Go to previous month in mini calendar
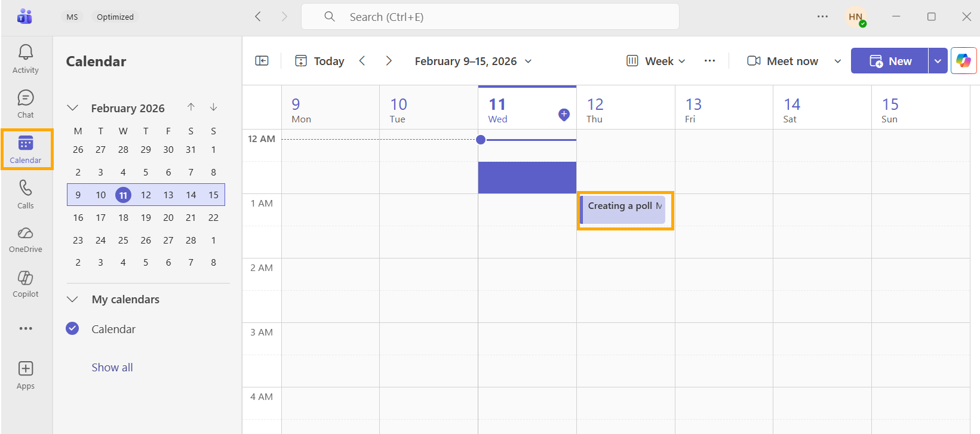Viewport: 980px width, 434px height. pyautogui.click(x=191, y=107)
